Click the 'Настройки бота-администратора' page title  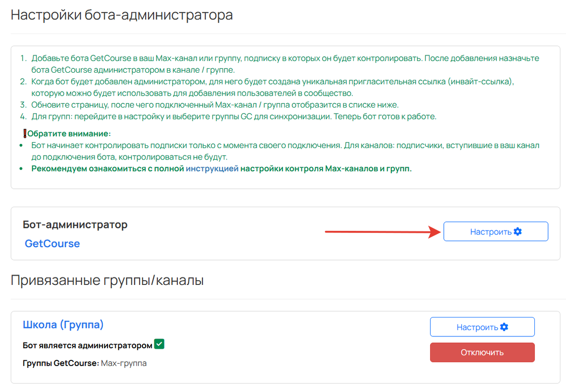tap(122, 15)
